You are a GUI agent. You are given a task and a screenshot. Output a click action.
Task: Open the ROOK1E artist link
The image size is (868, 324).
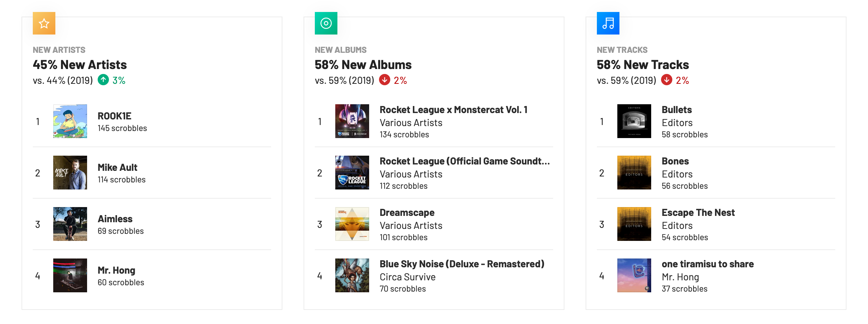(x=115, y=116)
